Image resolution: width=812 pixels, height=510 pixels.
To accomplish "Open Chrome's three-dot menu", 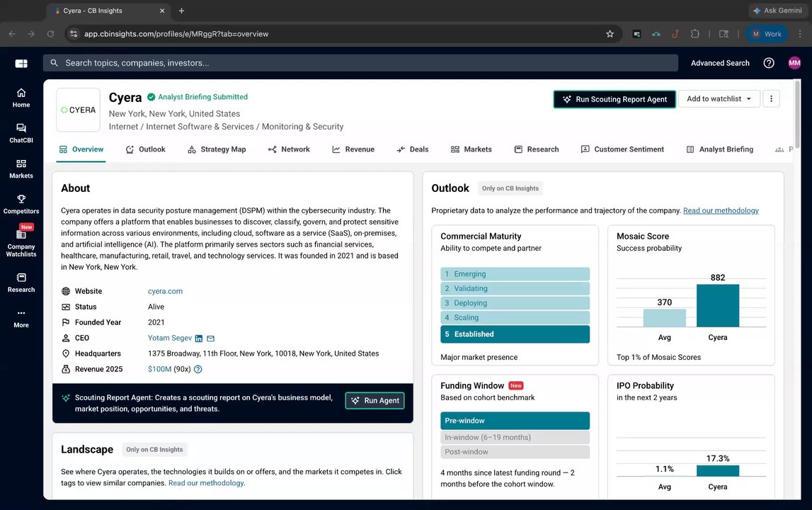I will [x=800, y=34].
